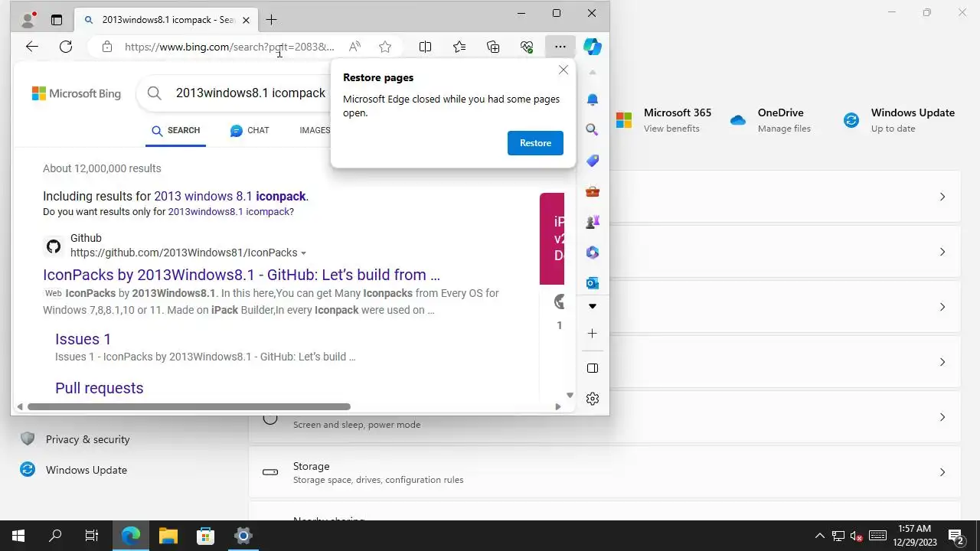
Task: Open File Explorer from taskbar
Action: (168, 536)
